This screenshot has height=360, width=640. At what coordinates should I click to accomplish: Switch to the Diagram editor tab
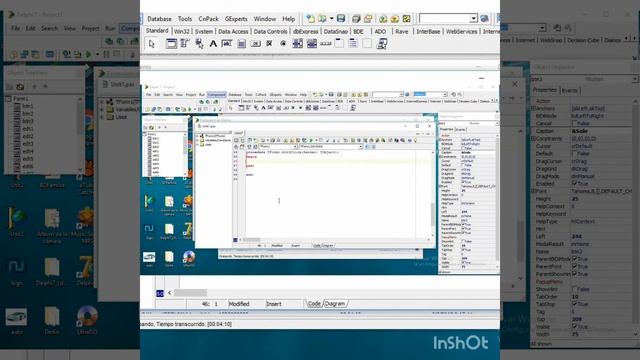pos(335,304)
